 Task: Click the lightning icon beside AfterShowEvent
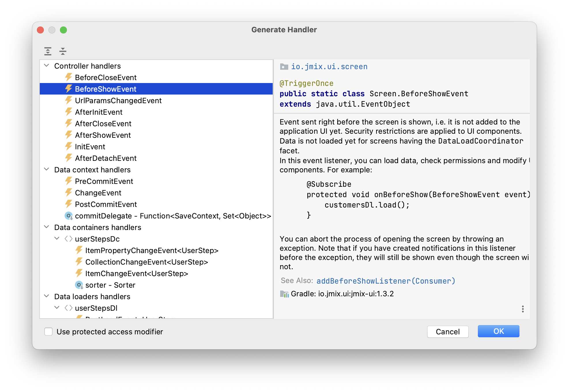(68, 135)
